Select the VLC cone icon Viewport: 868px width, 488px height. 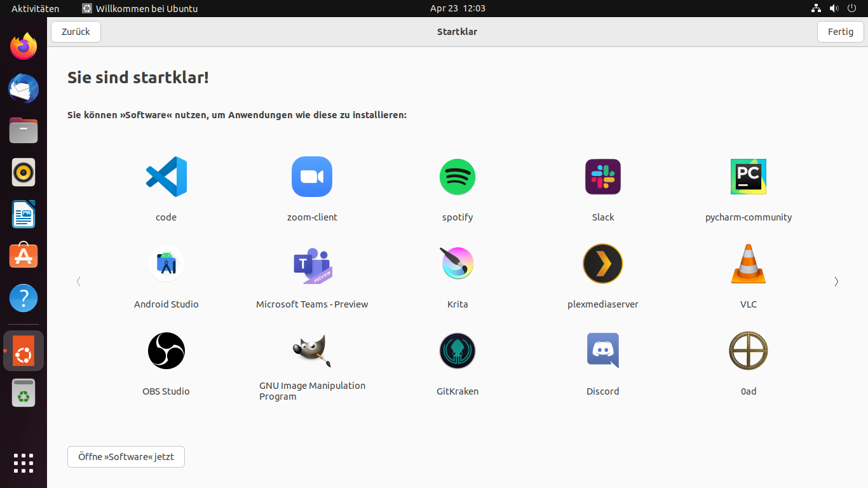[x=749, y=263]
